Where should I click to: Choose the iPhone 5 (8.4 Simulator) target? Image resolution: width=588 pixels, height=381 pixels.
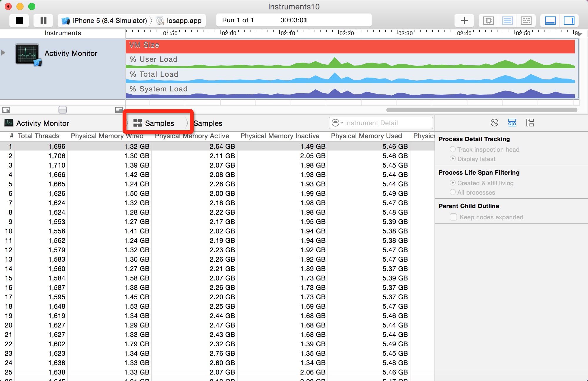pyautogui.click(x=104, y=21)
